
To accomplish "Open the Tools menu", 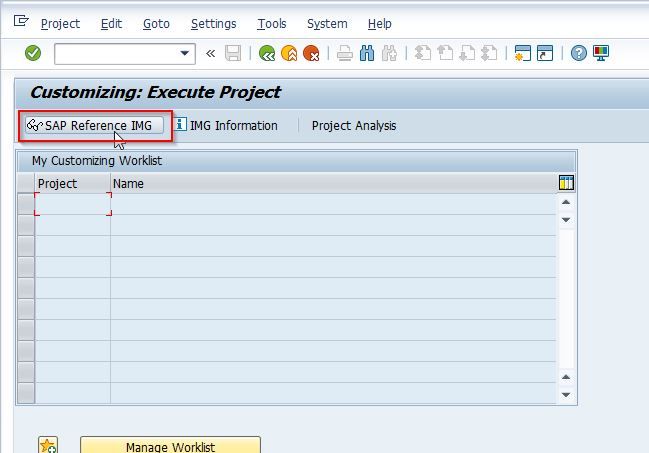I will click(x=272, y=24).
